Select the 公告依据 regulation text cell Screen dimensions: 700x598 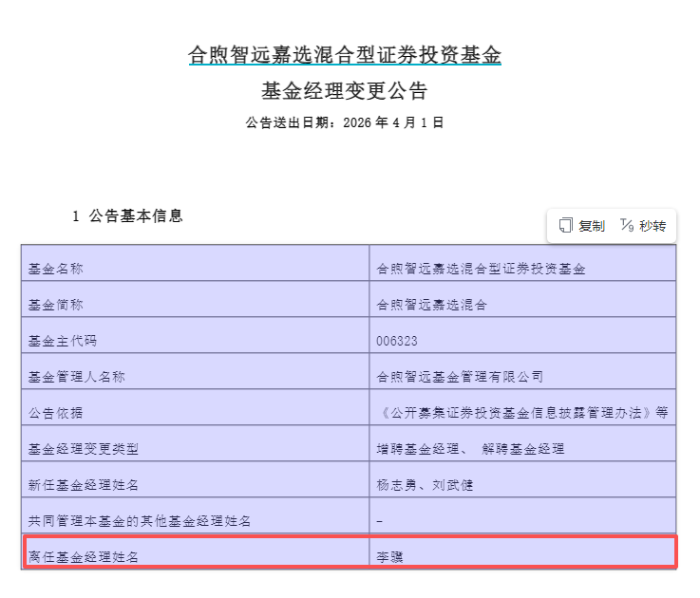coord(522,413)
